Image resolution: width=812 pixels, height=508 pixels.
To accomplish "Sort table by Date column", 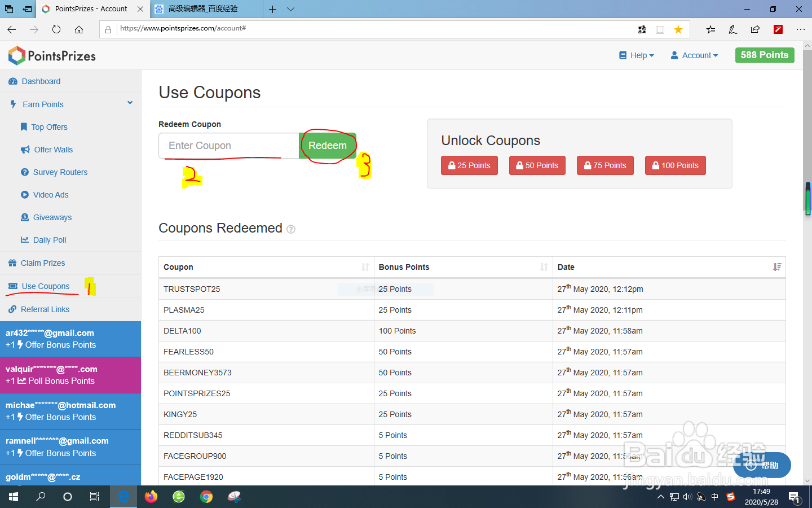I will (669, 267).
